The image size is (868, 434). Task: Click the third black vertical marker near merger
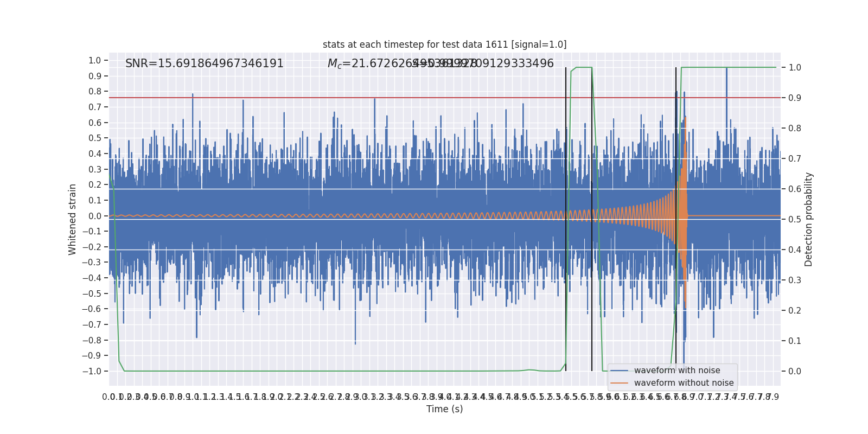point(676,219)
